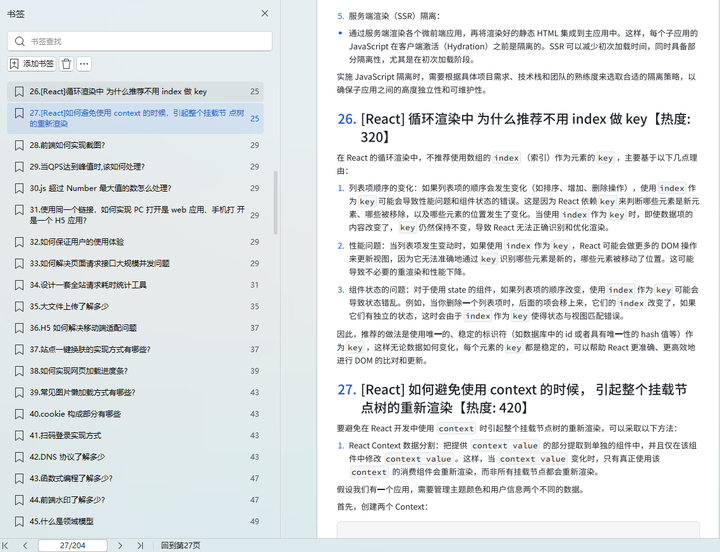This screenshot has height=552, width=720.
Task: Open the more options ellipsis menu
Action: point(84,64)
